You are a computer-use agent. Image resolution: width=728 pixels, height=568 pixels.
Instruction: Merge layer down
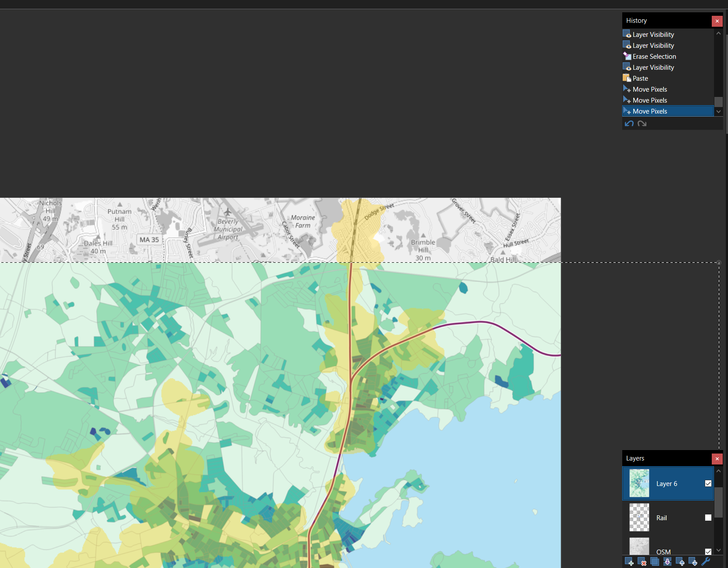667,562
